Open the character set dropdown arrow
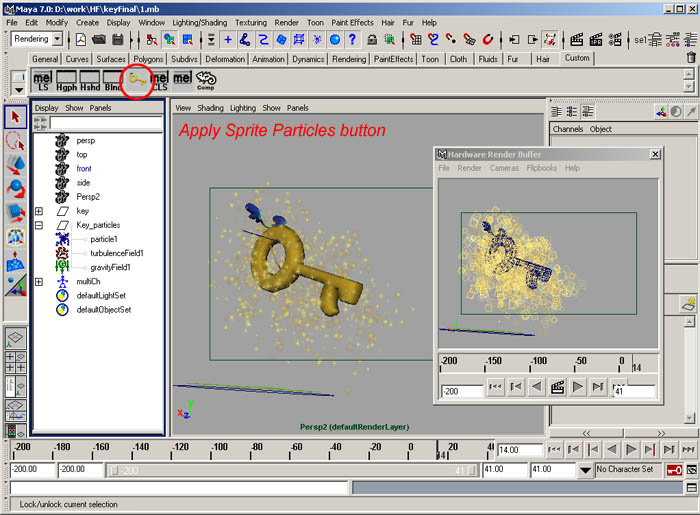The width and height of the screenshot is (700, 515). pos(585,469)
